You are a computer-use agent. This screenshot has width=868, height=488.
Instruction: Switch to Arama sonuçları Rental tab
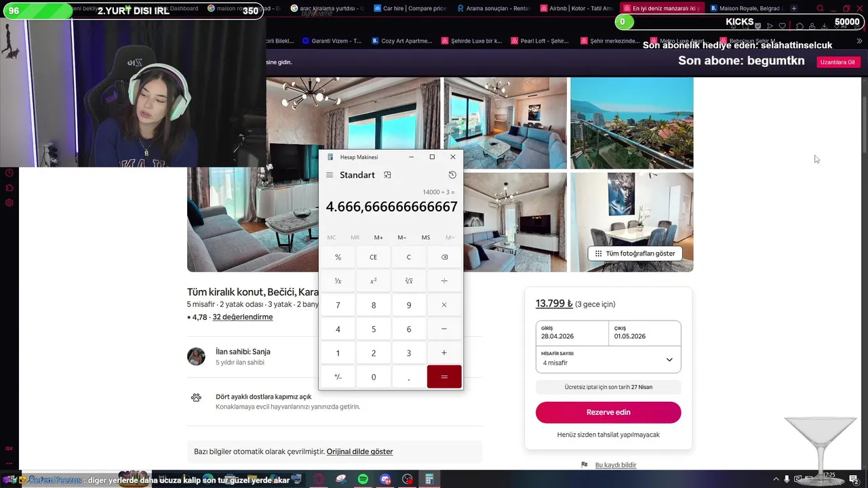point(494,8)
